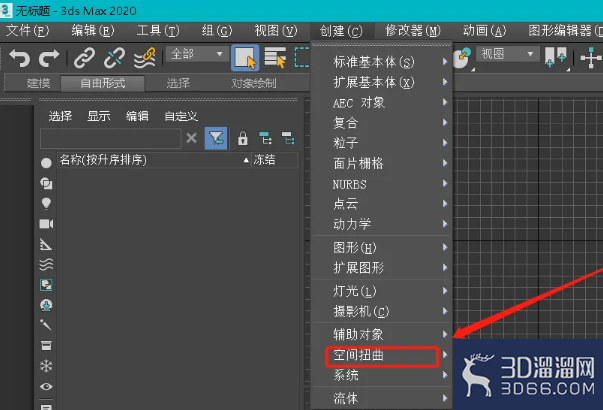This screenshot has width=603, height=410.
Task: Open the 视图 reference coordinate dropdown
Action: [x=508, y=54]
